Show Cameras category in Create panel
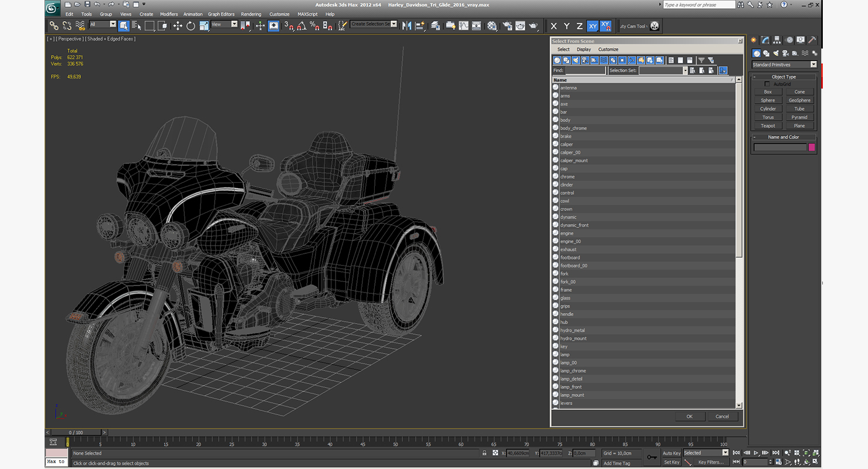Screen dimensions: 868x469 786,53
